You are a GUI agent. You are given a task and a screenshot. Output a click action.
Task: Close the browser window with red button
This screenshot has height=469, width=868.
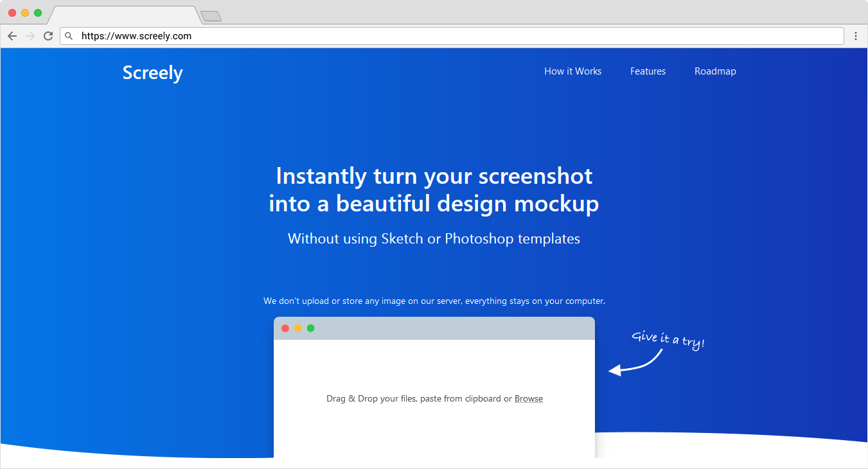12,13
